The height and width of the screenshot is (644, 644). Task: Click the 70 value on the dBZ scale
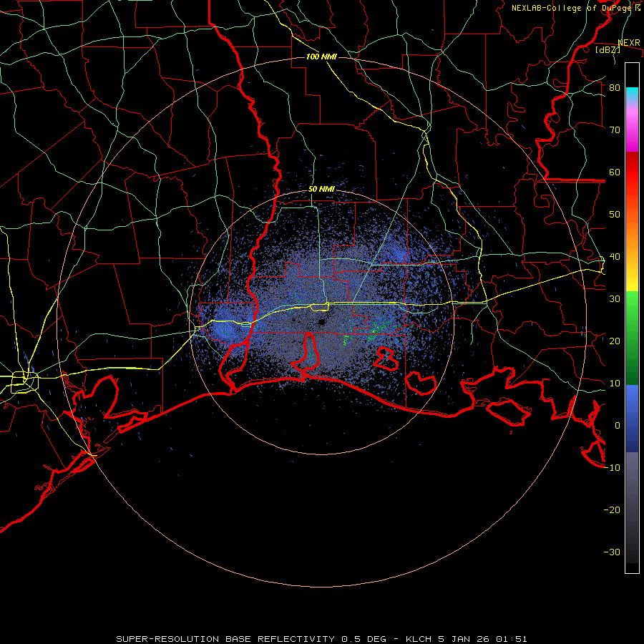point(615,130)
